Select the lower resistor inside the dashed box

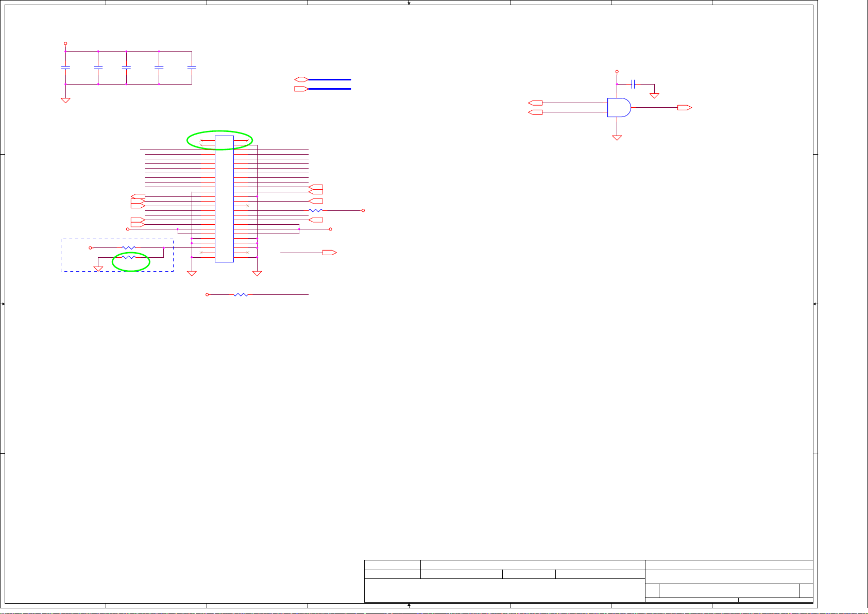(x=129, y=257)
